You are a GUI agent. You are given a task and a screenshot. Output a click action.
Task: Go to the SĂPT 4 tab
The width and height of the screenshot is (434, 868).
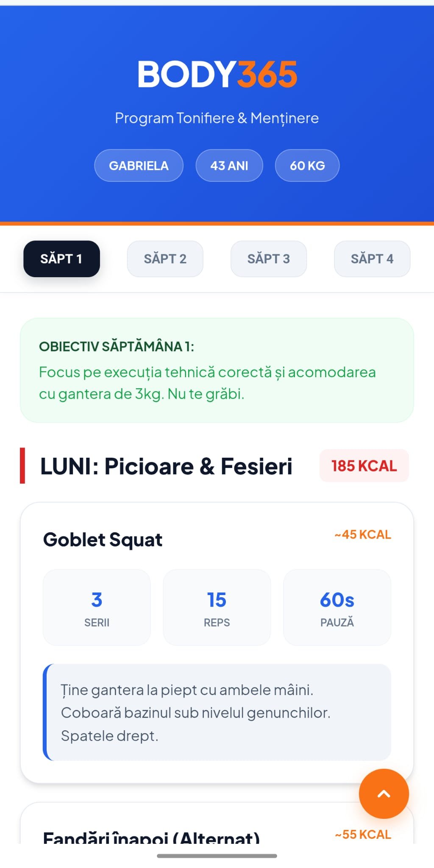[372, 259]
